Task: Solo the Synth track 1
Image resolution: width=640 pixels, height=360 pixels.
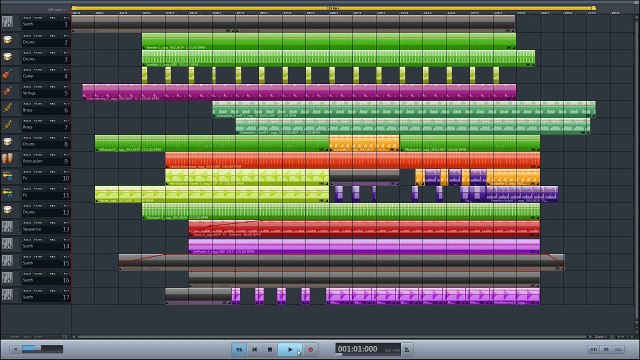Action: (x=27, y=18)
